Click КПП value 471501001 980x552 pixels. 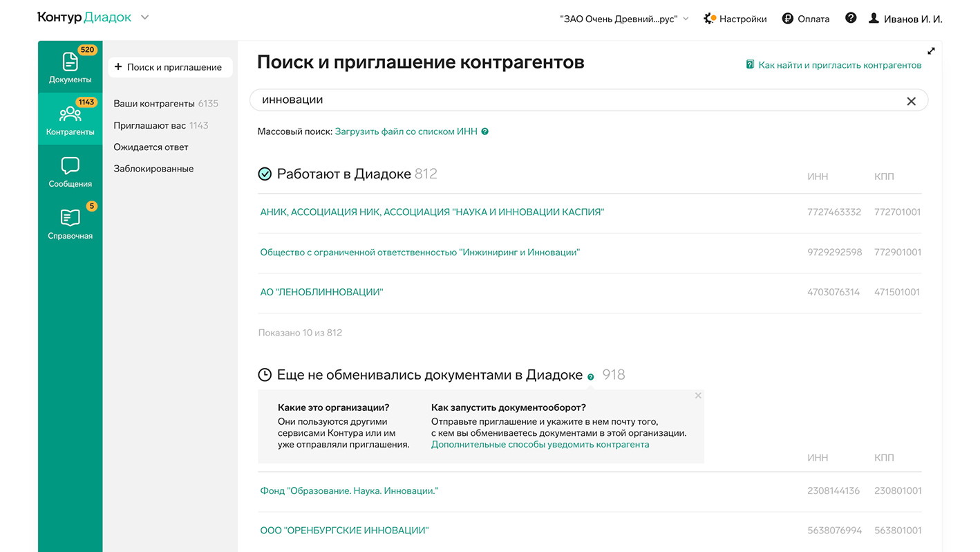(897, 293)
